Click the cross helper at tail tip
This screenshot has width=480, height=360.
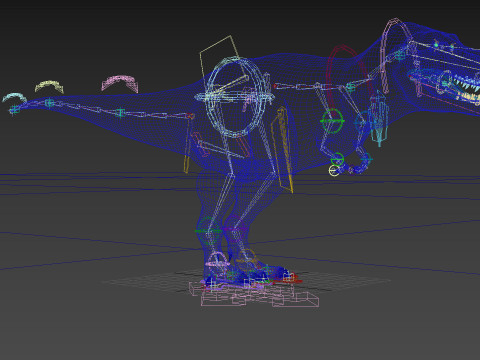coord(14,109)
